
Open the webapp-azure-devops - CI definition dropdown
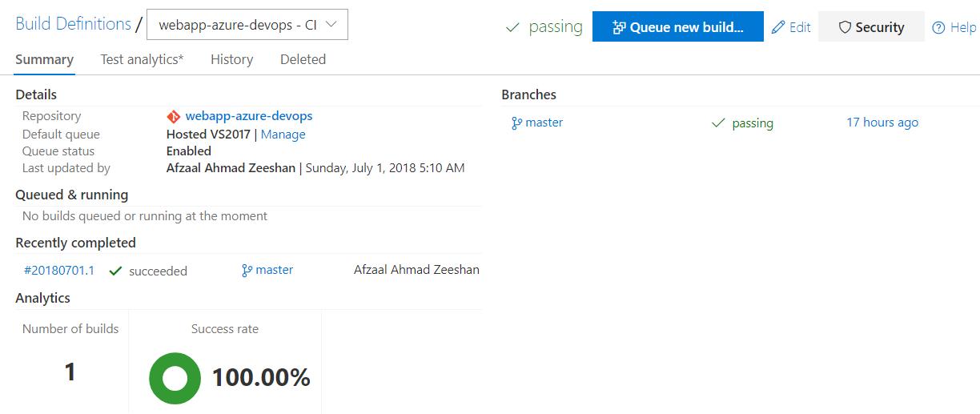[x=247, y=25]
